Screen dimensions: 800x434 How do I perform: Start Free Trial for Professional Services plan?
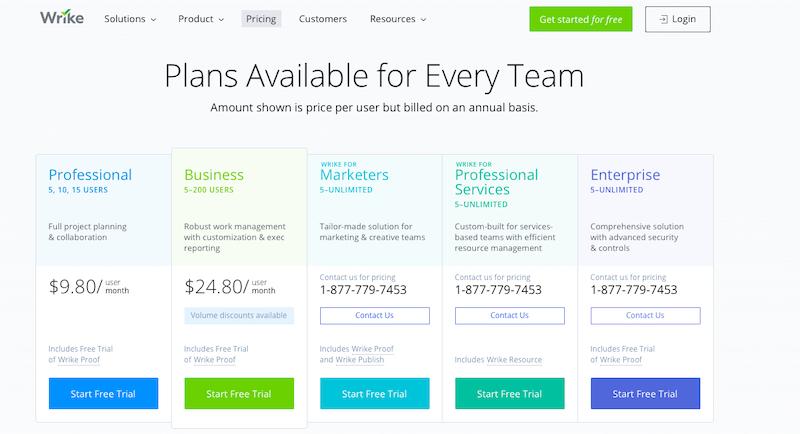pyautogui.click(x=510, y=394)
